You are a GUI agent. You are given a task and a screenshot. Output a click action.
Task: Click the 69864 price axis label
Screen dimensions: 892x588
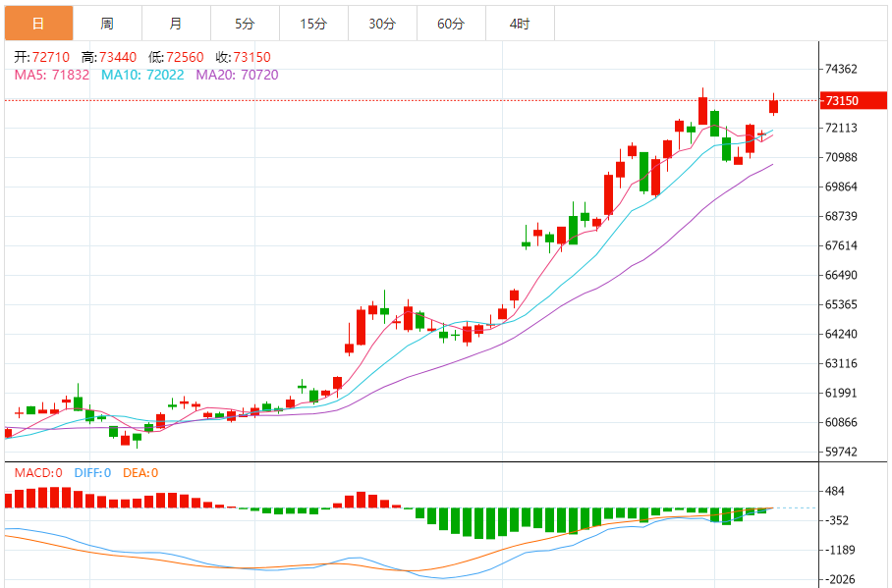coord(841,187)
